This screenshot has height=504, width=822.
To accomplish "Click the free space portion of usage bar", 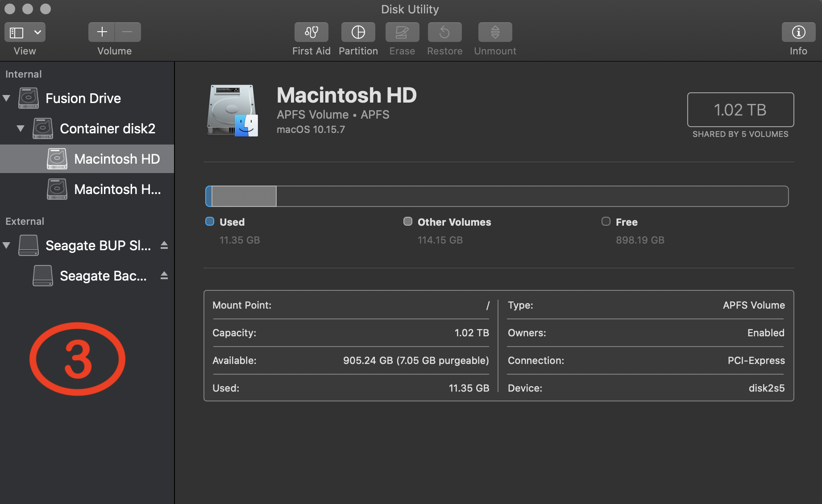I will pos(532,196).
